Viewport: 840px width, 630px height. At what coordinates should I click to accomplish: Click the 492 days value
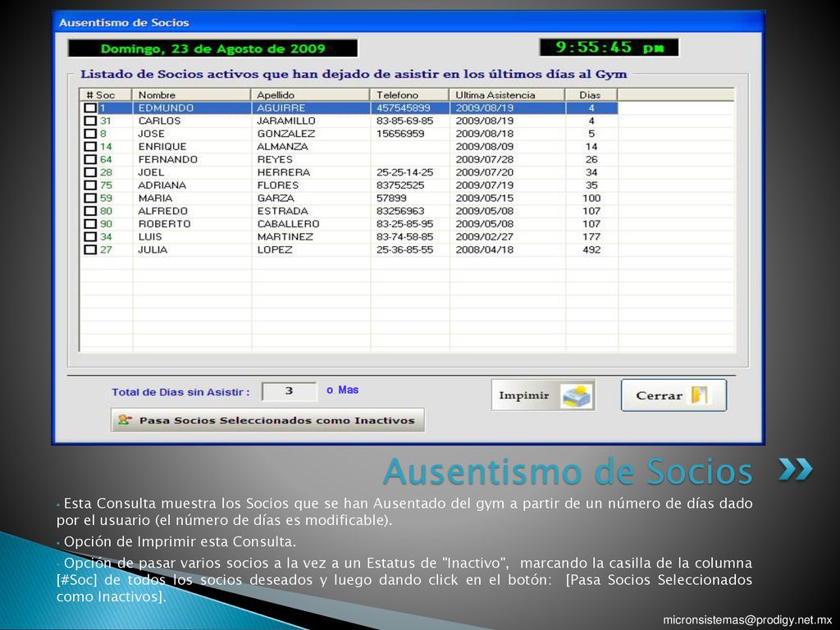click(x=591, y=249)
